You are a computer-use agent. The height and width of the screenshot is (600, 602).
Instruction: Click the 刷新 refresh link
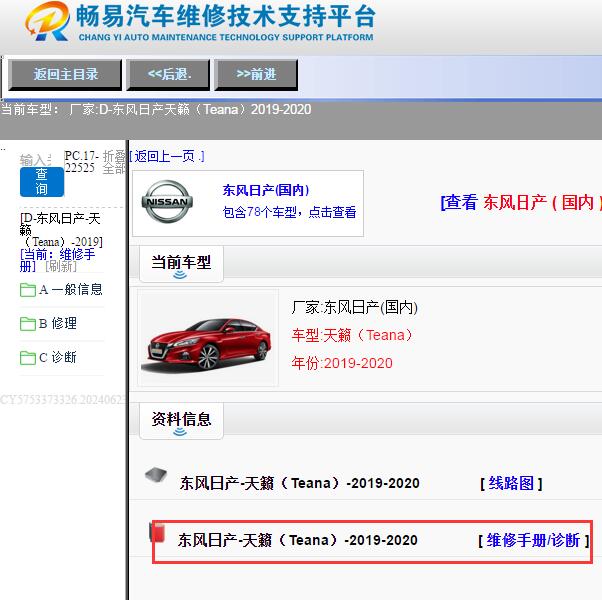pyautogui.click(x=61, y=266)
